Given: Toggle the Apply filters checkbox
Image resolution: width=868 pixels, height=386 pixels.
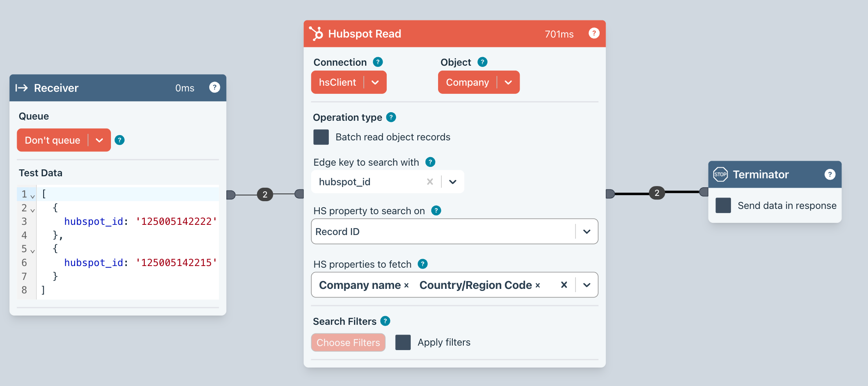Looking at the screenshot, I should [x=403, y=342].
